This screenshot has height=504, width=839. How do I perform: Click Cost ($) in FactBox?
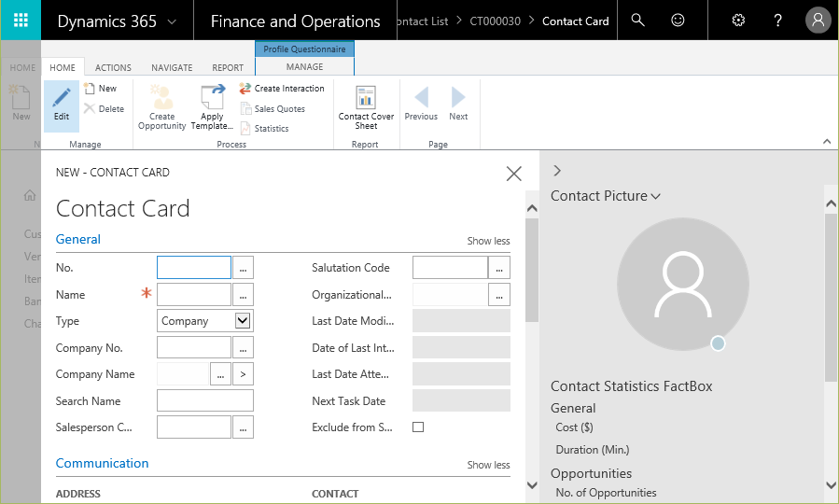point(574,427)
